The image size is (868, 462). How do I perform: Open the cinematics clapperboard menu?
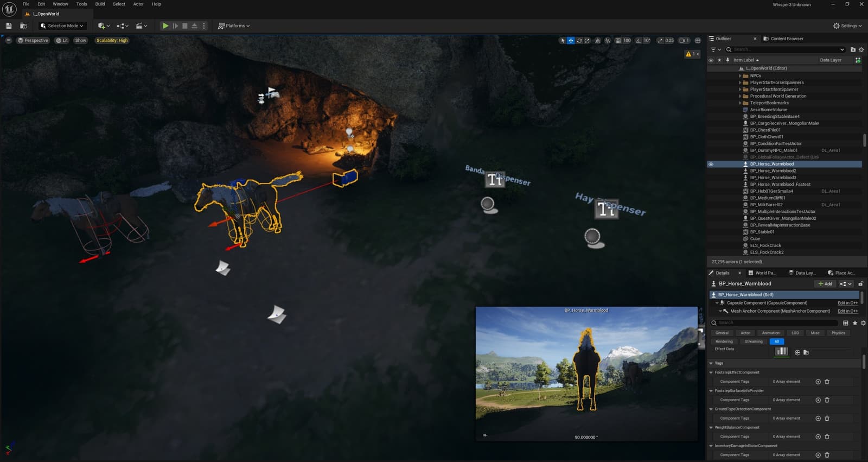tap(142, 26)
